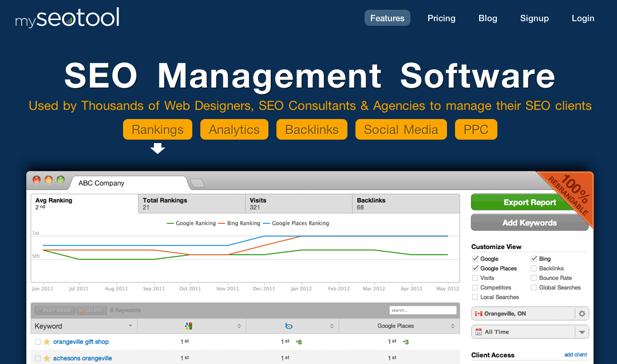Screen dimensions: 617x364
Task: Sort by the Bing column arrows
Action: coord(332,326)
